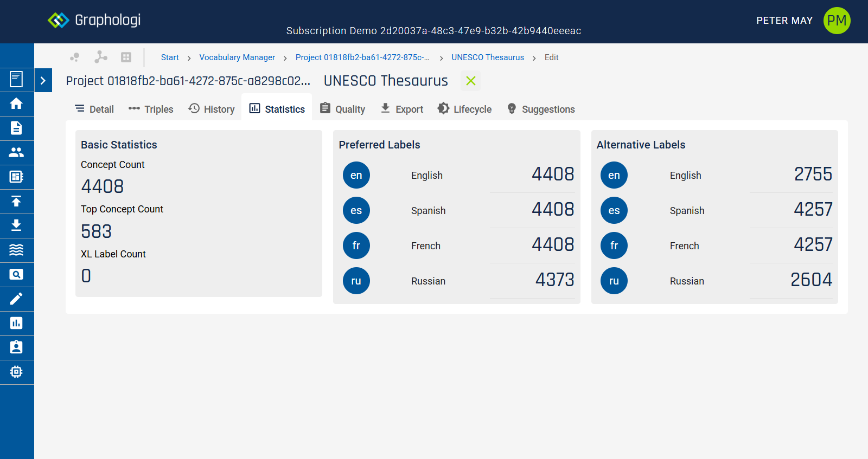
Task: Click the Project 01818fb2 title heading
Action: (x=188, y=81)
